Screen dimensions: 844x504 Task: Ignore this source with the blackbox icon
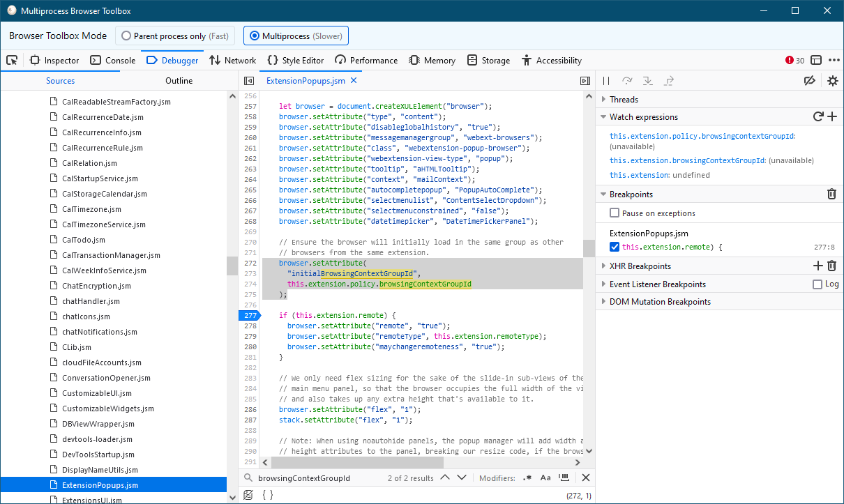click(248, 495)
